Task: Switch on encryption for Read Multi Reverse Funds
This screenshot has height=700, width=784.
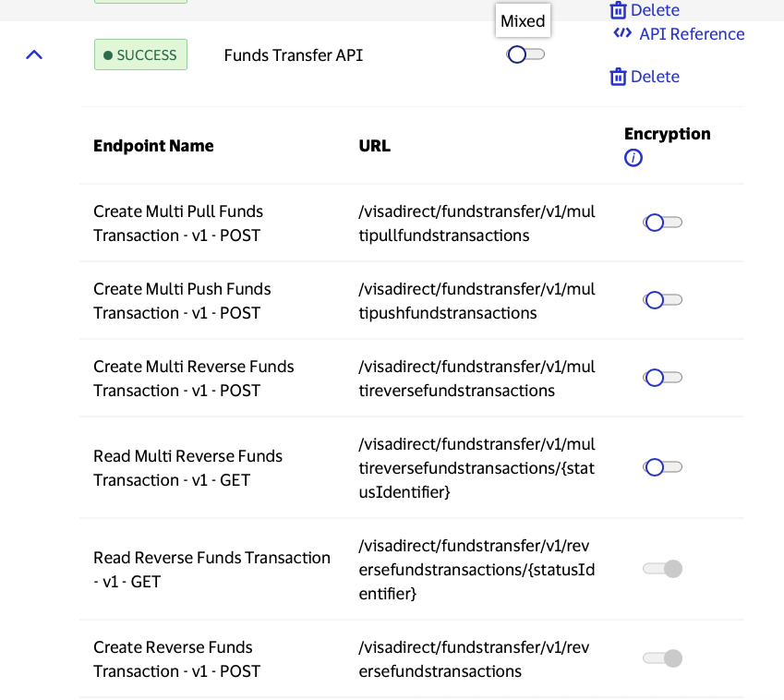Action: click(662, 467)
